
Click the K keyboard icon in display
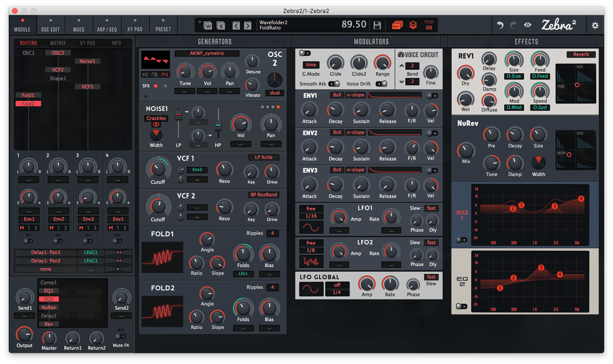[x=221, y=26]
